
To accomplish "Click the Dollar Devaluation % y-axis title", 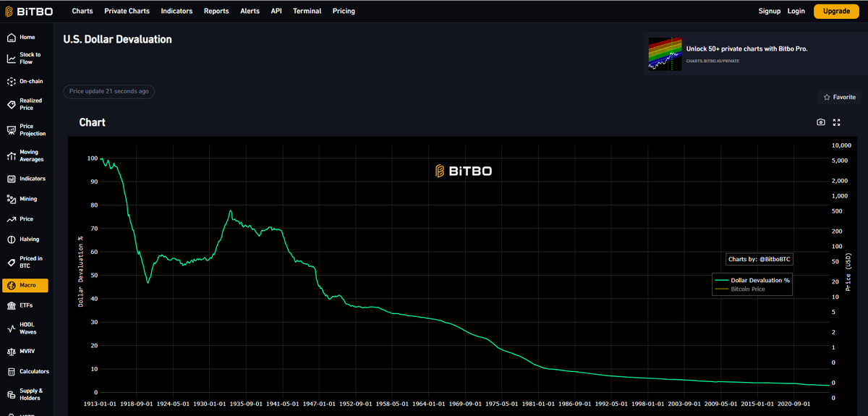I will click(x=81, y=272).
